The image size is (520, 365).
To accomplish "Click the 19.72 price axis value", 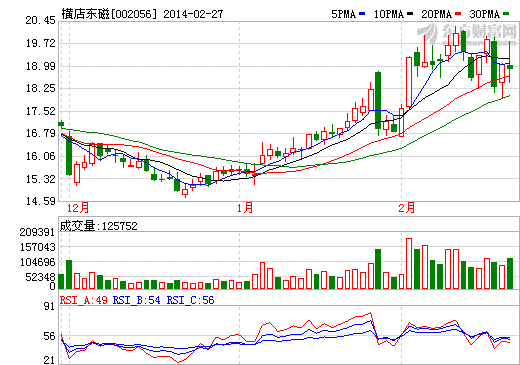I will click(41, 43).
